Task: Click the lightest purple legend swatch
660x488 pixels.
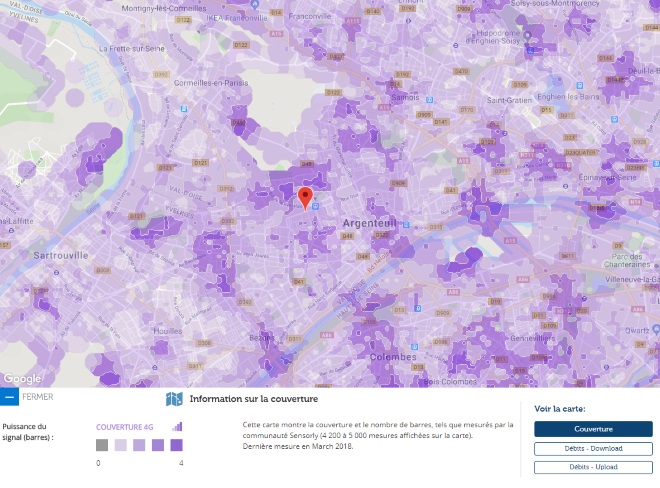Action: click(x=121, y=445)
